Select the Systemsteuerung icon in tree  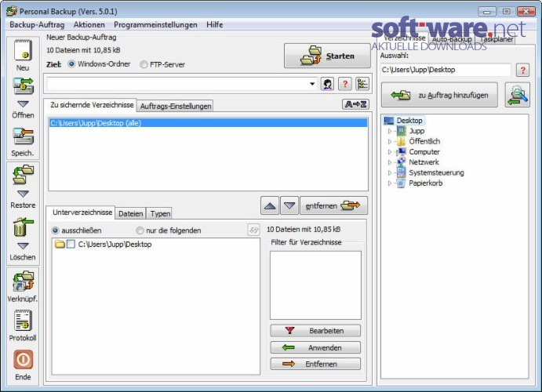tap(402, 172)
